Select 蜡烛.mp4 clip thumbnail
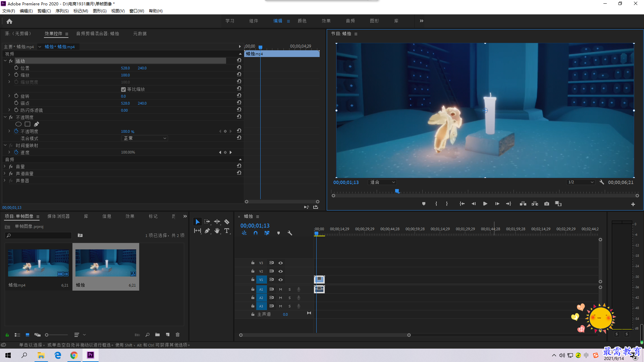The width and height of the screenshot is (644, 362). coord(39,263)
